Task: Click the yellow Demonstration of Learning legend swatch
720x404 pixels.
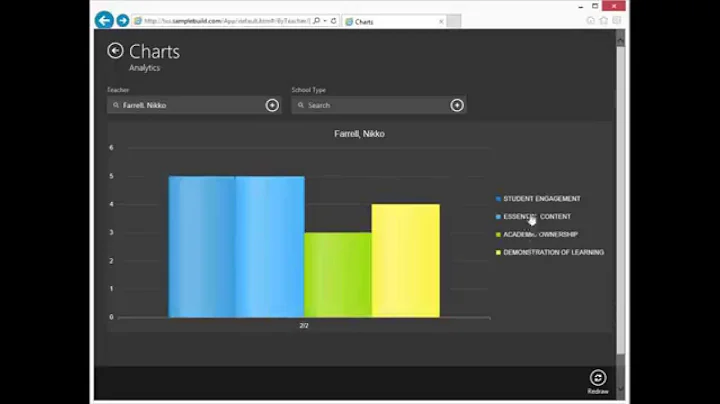Action: [498, 252]
